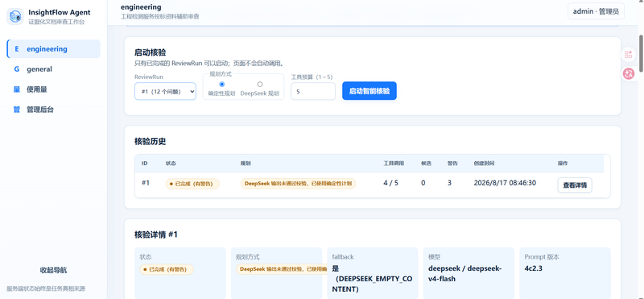Click the model deepseek-v4-flash card

469,273
